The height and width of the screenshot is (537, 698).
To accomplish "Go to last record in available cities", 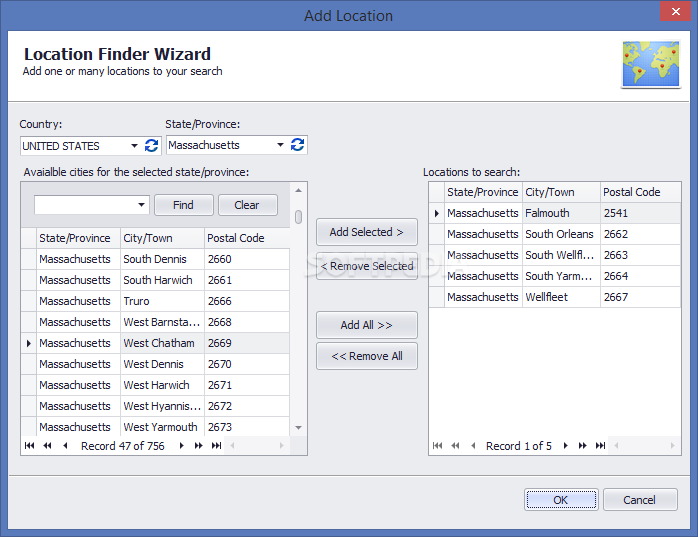I will [216, 446].
